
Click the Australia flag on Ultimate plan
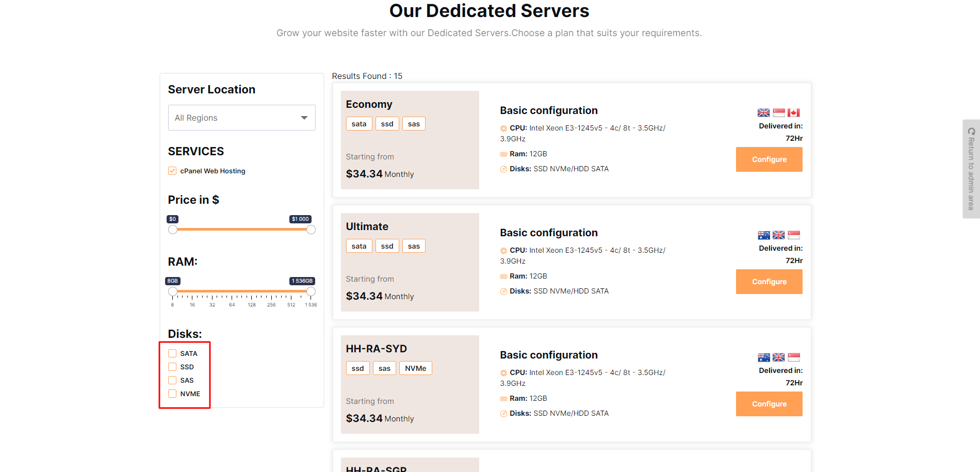[763, 235]
